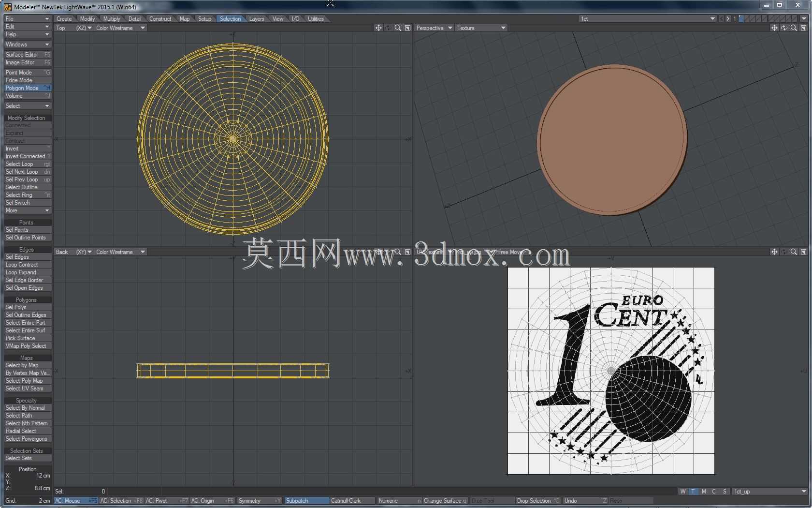Open the Edit menu dropdown
The image size is (812, 508).
tap(28, 27)
